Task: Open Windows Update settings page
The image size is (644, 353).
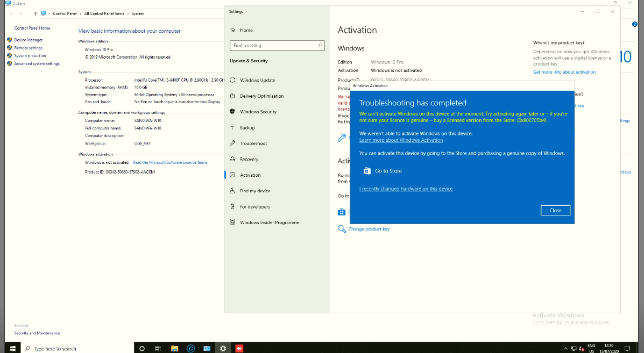Action: [x=258, y=80]
